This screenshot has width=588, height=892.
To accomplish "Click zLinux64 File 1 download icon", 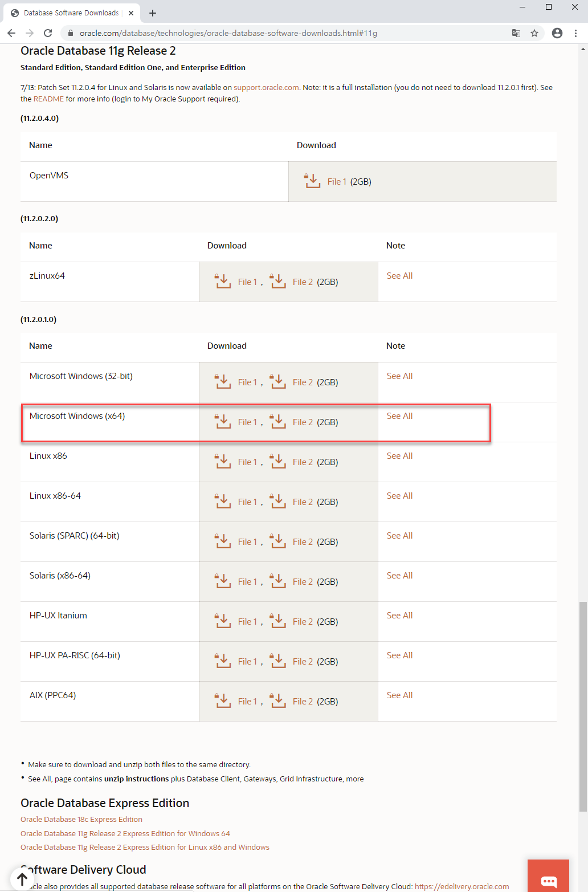I will point(223,281).
